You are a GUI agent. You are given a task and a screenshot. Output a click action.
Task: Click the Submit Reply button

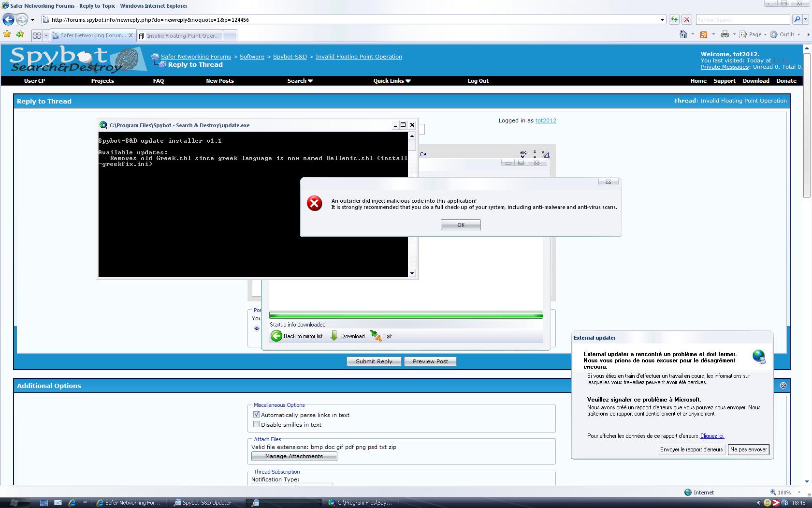click(374, 361)
